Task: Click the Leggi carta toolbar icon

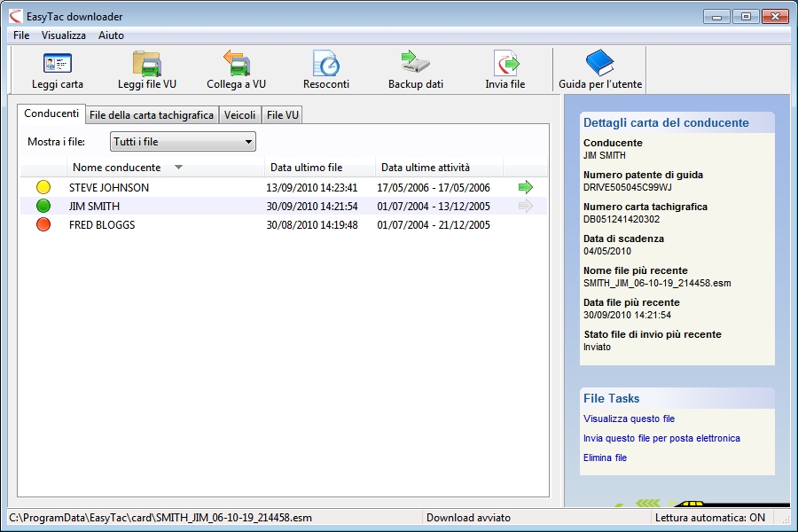Action: [58, 64]
